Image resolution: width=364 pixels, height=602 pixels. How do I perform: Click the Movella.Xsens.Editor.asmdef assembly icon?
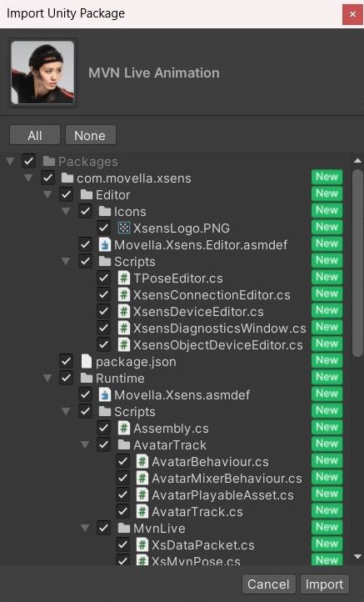(105, 244)
